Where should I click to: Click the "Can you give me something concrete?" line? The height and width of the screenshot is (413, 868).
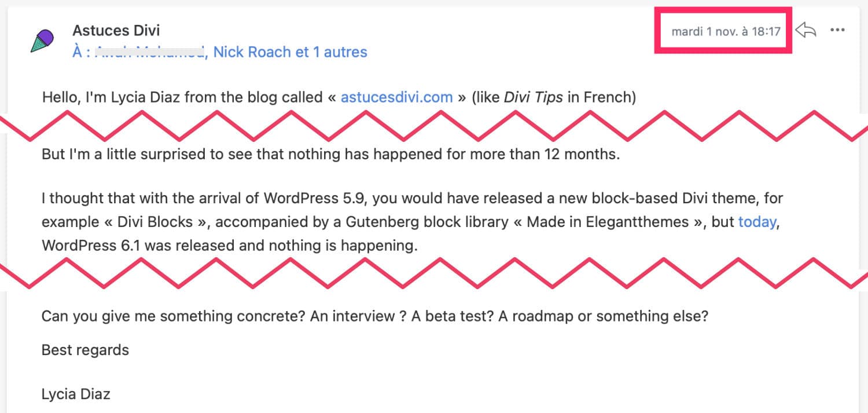(x=375, y=316)
